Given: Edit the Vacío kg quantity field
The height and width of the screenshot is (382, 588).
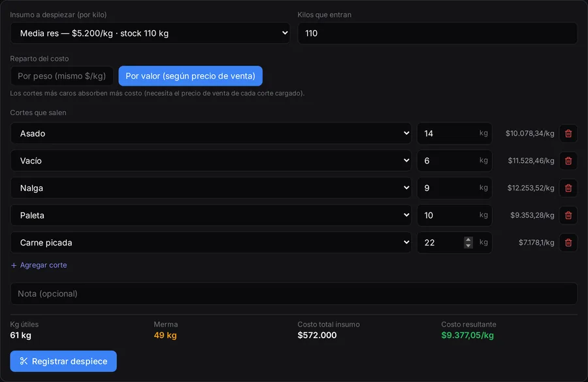Looking at the screenshot, I should (455, 161).
